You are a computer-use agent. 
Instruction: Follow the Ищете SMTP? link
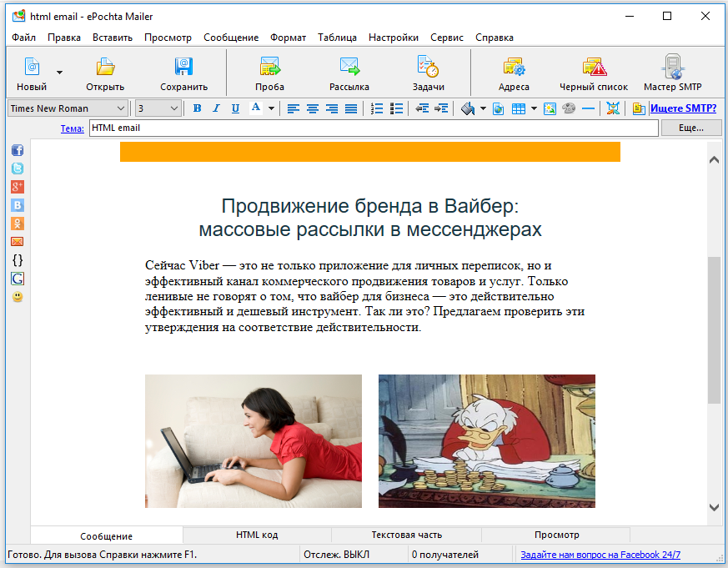683,108
